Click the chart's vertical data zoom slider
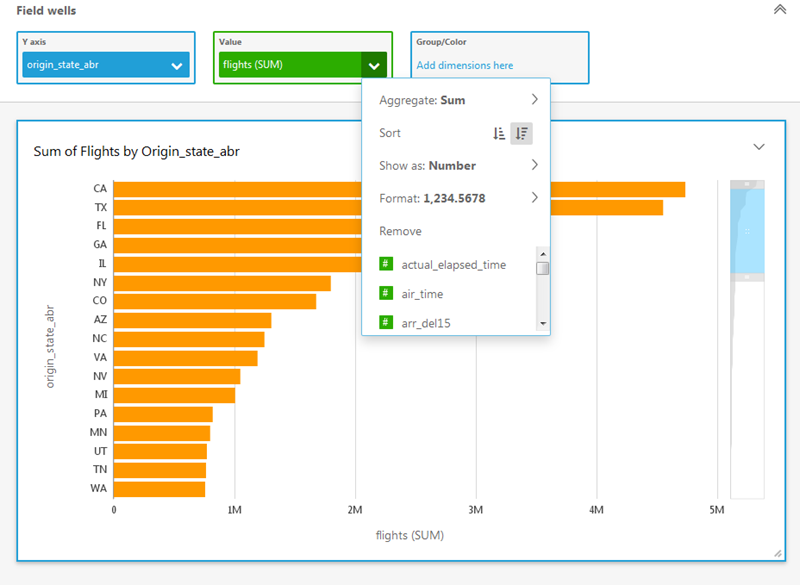800x585 pixels. coord(748,230)
